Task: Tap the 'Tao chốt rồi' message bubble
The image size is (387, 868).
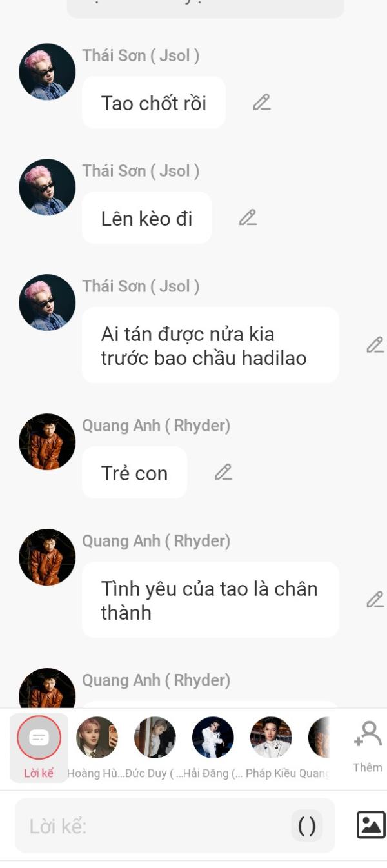Action: point(154,103)
